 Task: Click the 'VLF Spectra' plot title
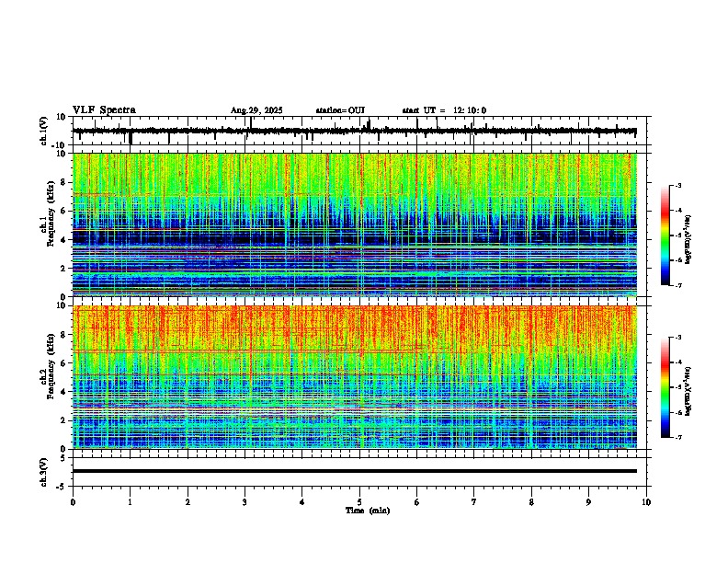(104, 110)
